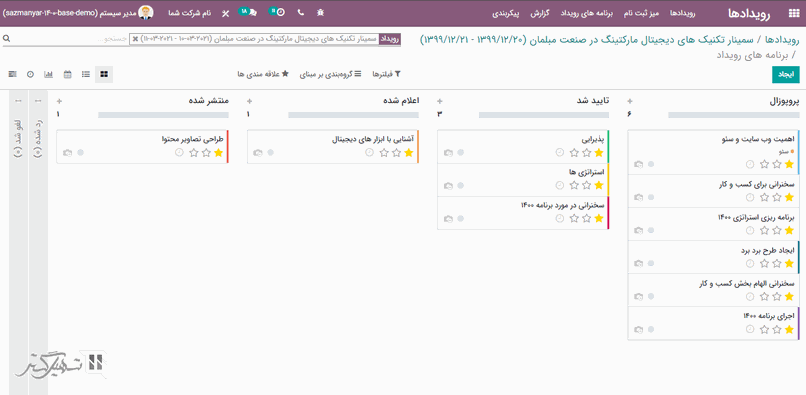Toggle kanban state dot on آشنایی با ابزار های دیجیتال card

tap(270, 152)
